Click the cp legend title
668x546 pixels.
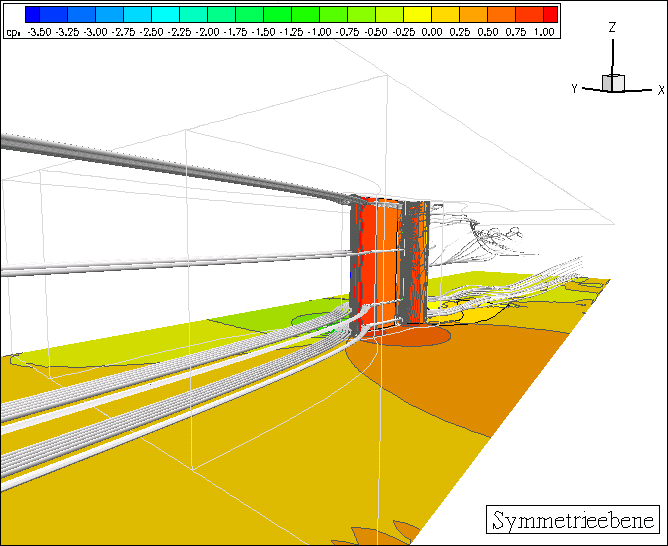(x=13, y=33)
